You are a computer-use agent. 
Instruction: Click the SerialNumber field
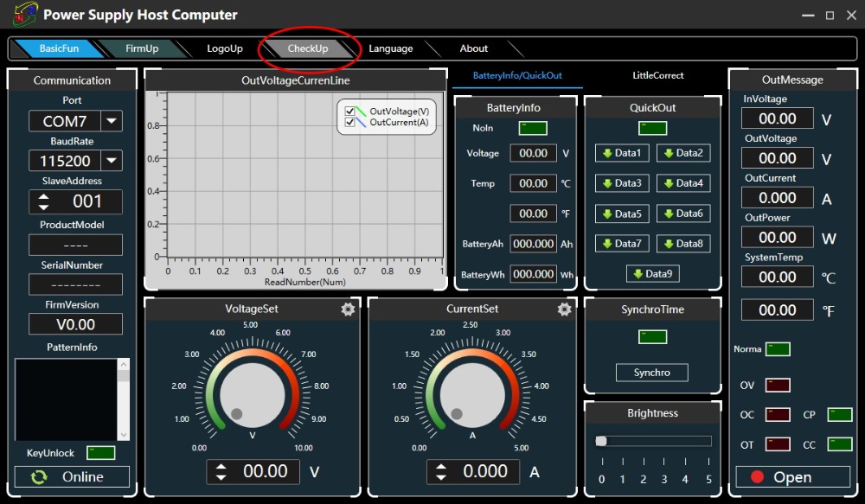[x=75, y=284]
